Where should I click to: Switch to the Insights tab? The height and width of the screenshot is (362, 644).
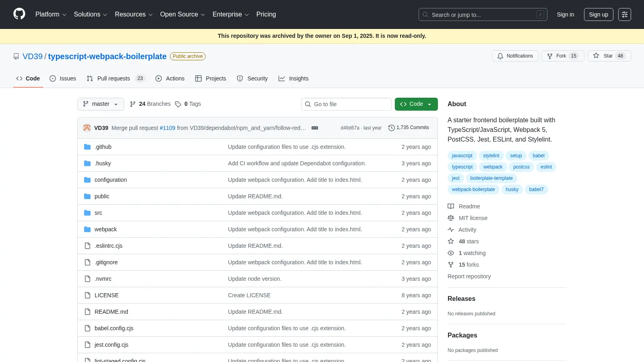[293, 78]
